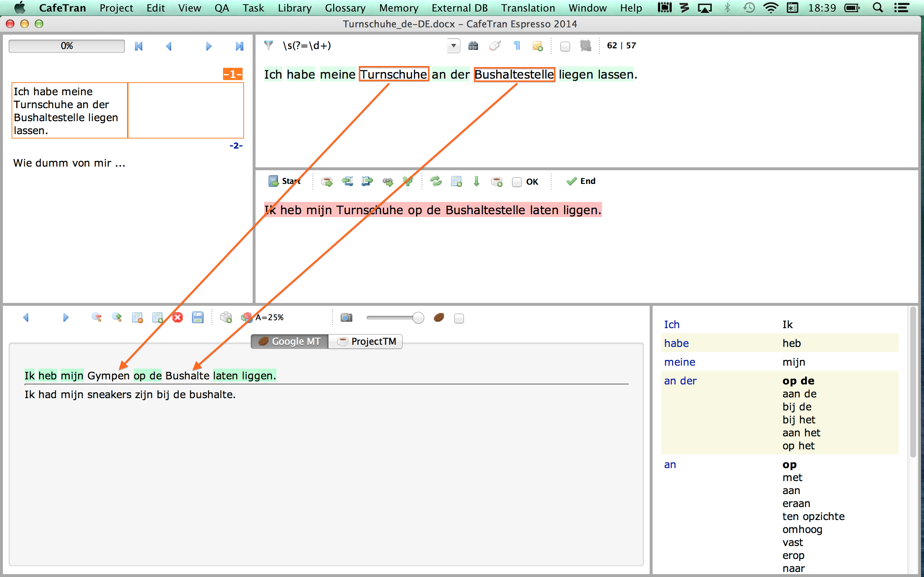The image size is (924, 577).
Task: Click the green refresh arrows icon
Action: coord(436,181)
